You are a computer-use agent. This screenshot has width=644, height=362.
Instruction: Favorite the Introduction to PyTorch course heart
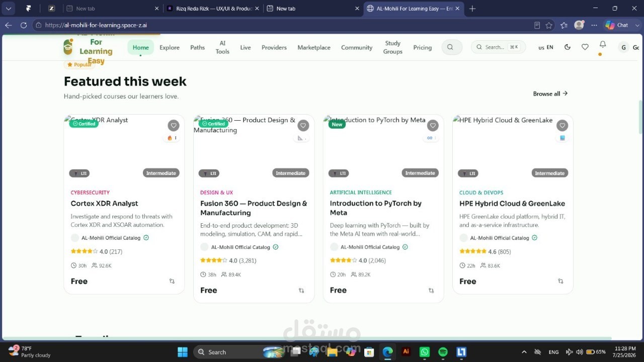[433, 126]
